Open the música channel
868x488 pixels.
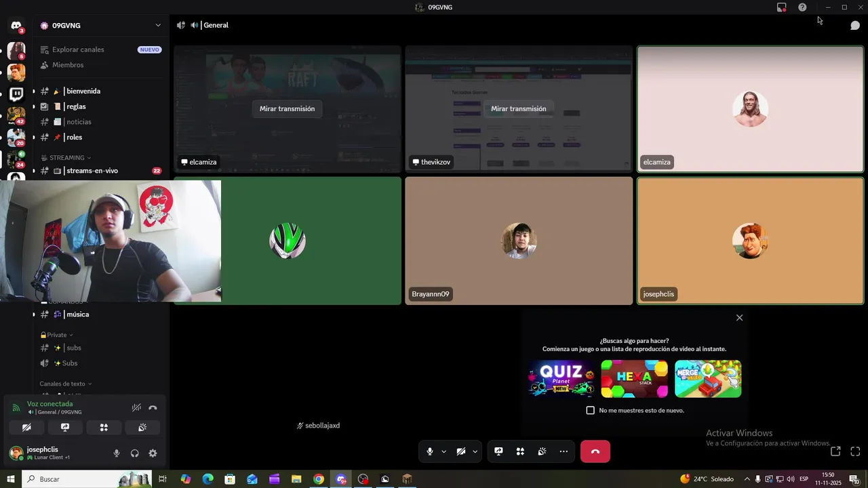pyautogui.click(x=100, y=314)
